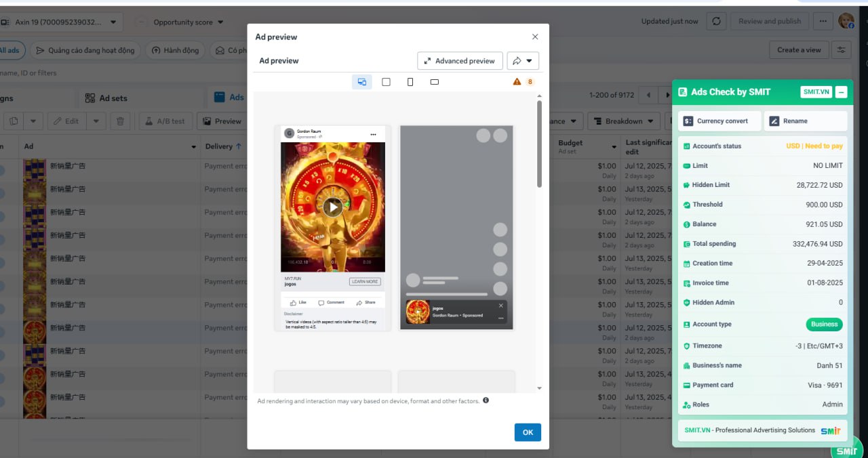Switch to the Ad sets tab
The width and height of the screenshot is (868, 458).
pyautogui.click(x=106, y=98)
